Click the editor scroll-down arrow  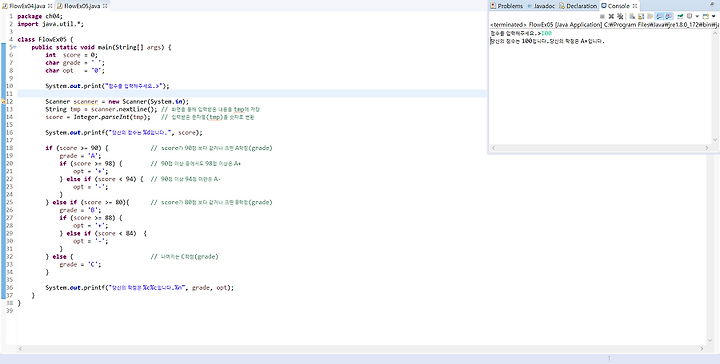pyautogui.click(x=710, y=341)
